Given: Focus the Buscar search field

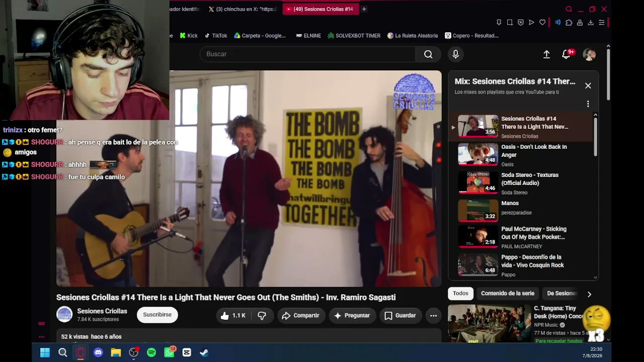Looking at the screenshot, I should click(x=307, y=54).
